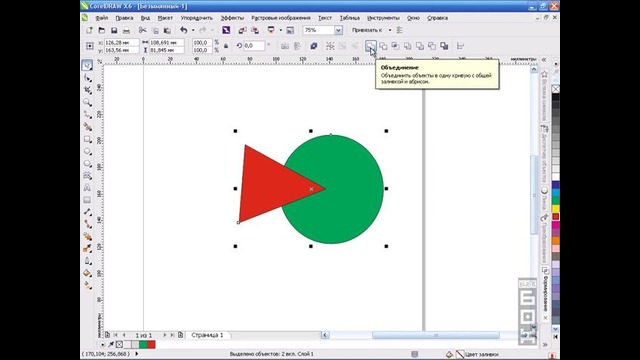Toggle the lock ratio padlock
Viewport: 640px width, 360px height.
pos(226,46)
